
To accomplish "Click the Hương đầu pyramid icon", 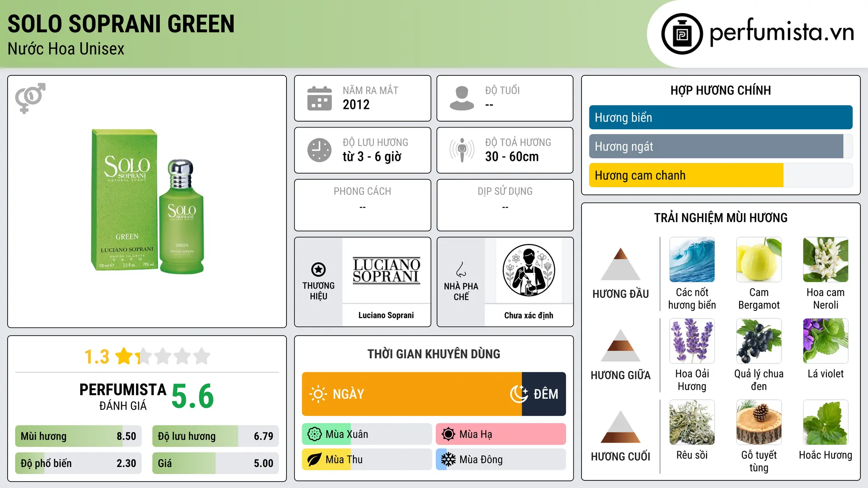I will pyautogui.click(x=620, y=264).
